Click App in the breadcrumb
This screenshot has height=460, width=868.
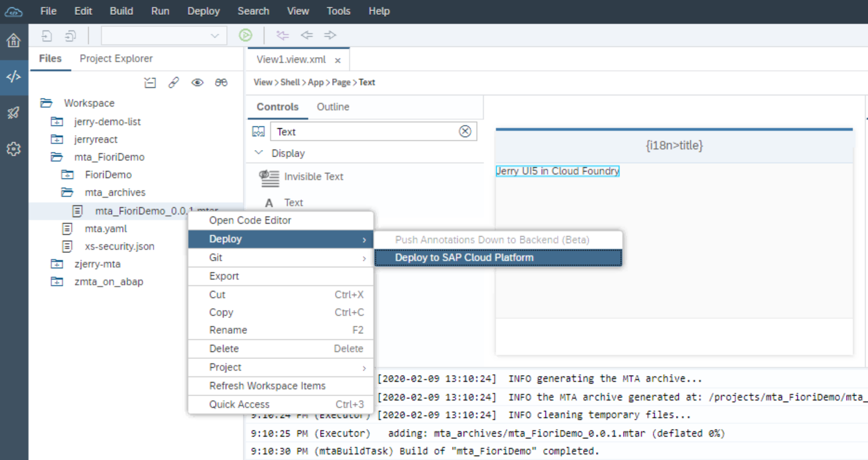(316, 82)
